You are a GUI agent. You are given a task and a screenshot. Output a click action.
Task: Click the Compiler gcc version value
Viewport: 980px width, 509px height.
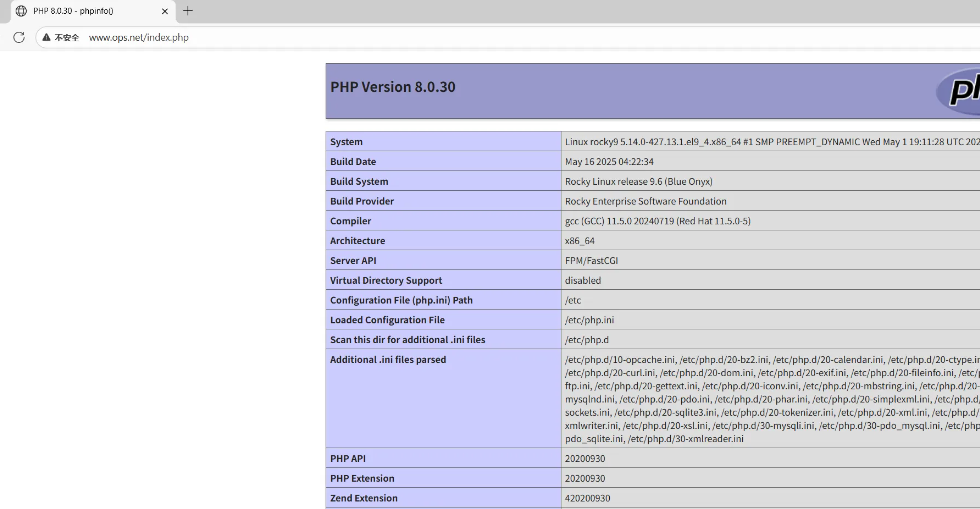[x=657, y=221]
